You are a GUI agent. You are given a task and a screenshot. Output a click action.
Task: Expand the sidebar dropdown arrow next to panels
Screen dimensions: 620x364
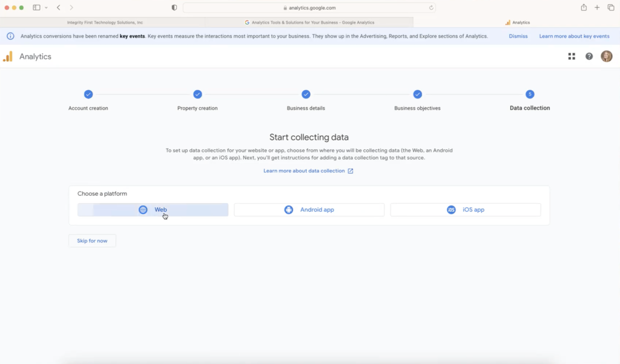pos(46,7)
